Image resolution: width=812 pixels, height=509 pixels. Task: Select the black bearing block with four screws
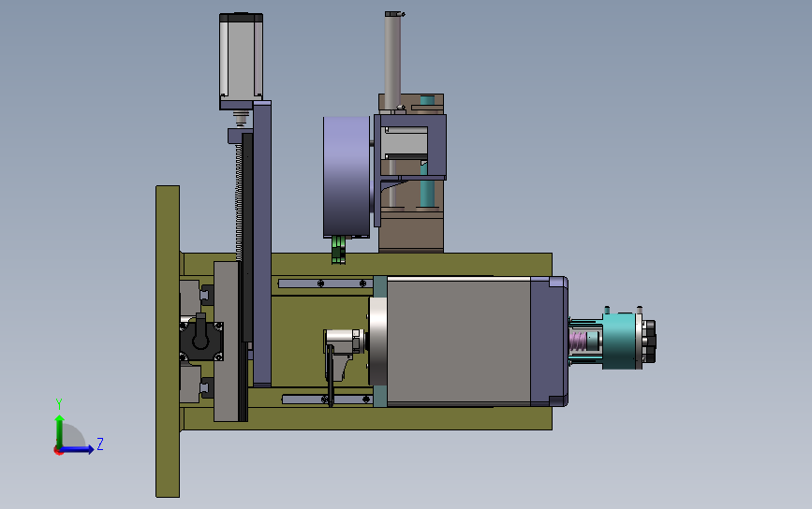point(201,342)
